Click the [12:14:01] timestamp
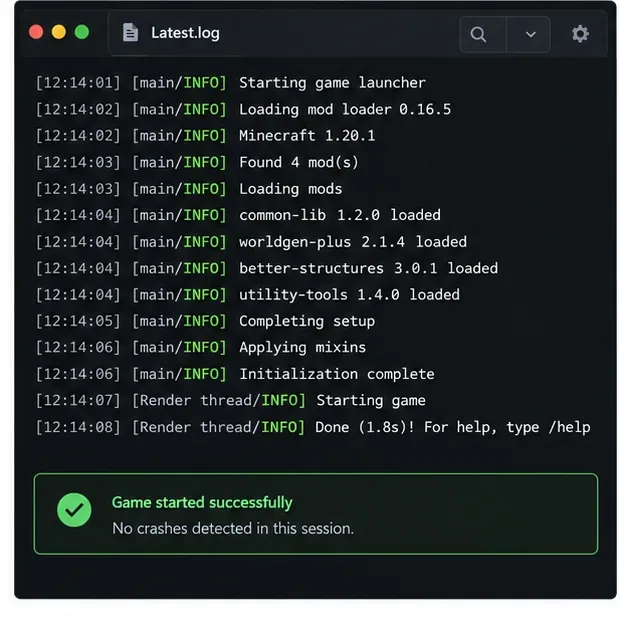619x619 pixels. click(x=78, y=83)
